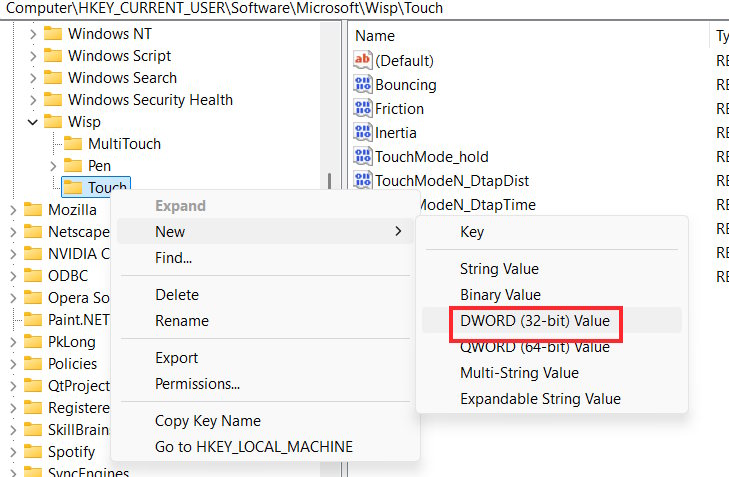The width and height of the screenshot is (729, 477).
Task: Expand the Windows Search key
Action: (x=33, y=78)
